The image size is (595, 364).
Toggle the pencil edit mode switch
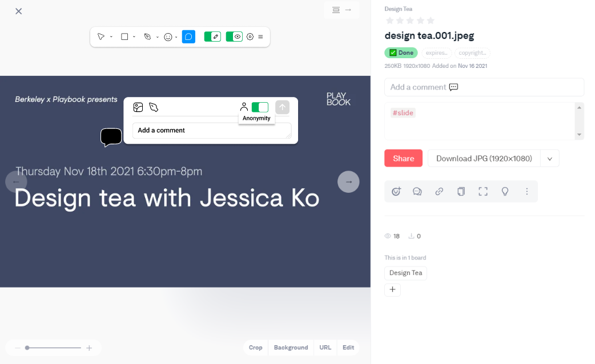[212, 37]
